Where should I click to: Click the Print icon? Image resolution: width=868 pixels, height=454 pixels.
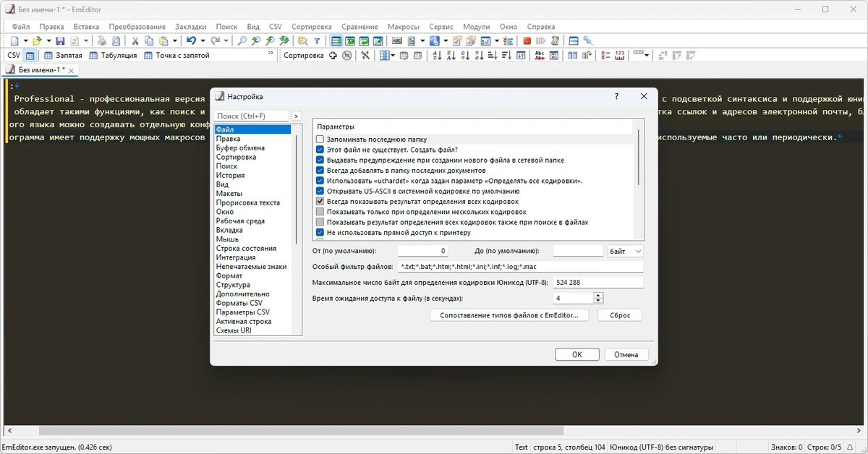pos(102,40)
